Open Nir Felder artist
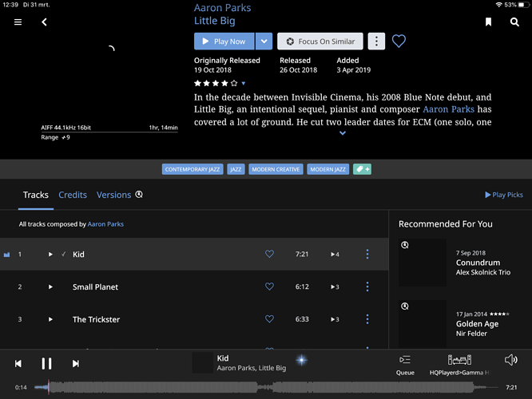Screen dimensions: 532x399 (x=471, y=334)
